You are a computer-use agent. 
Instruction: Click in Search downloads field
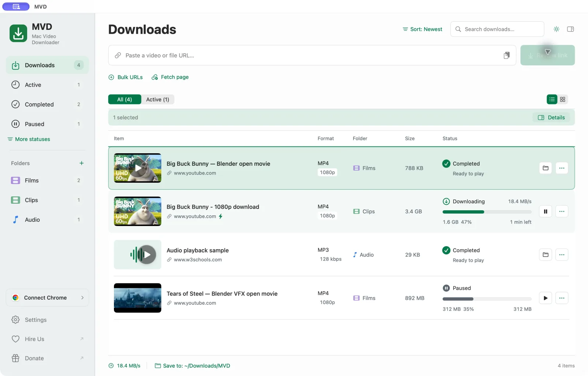tap(497, 29)
